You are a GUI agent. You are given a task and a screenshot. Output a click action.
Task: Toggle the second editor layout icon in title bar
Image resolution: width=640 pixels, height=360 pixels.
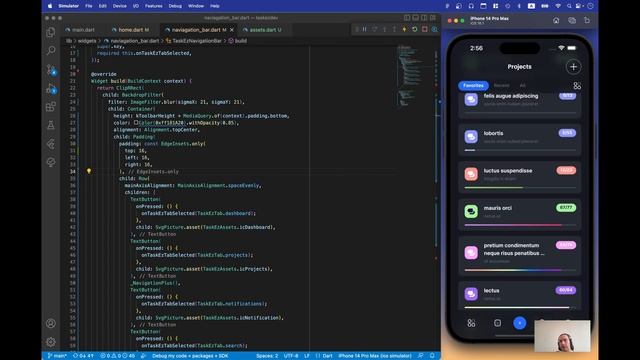pyautogui.click(x=416, y=18)
